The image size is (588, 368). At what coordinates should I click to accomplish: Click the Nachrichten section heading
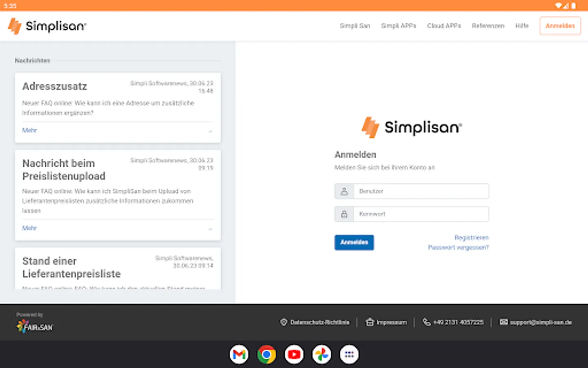tap(32, 61)
